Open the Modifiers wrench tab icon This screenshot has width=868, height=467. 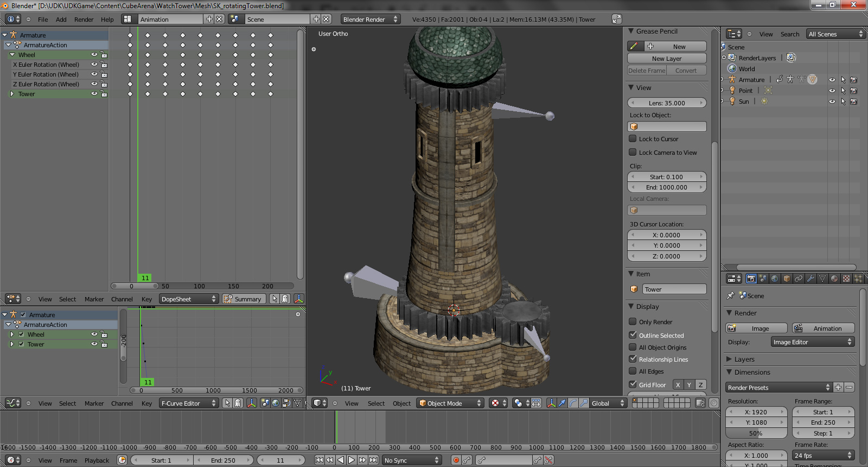tap(810, 279)
